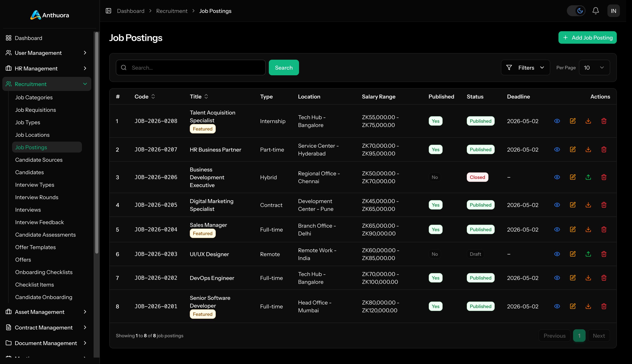
Task: View Talent Acquisition Specialist via eye icon
Action: [557, 121]
